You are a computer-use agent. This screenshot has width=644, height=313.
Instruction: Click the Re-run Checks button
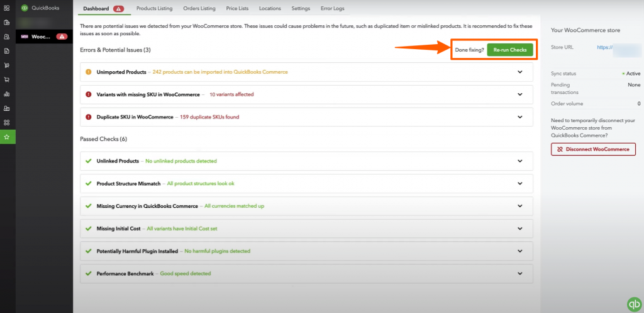509,50
